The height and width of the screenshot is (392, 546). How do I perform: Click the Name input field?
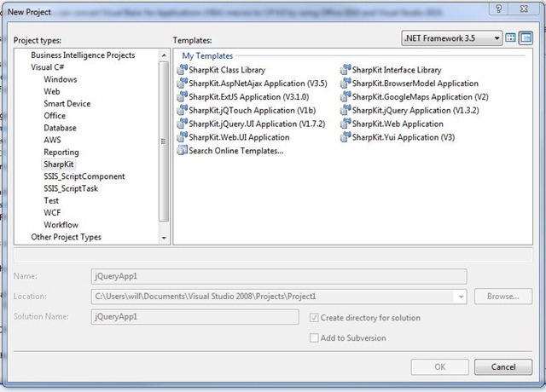(x=279, y=276)
